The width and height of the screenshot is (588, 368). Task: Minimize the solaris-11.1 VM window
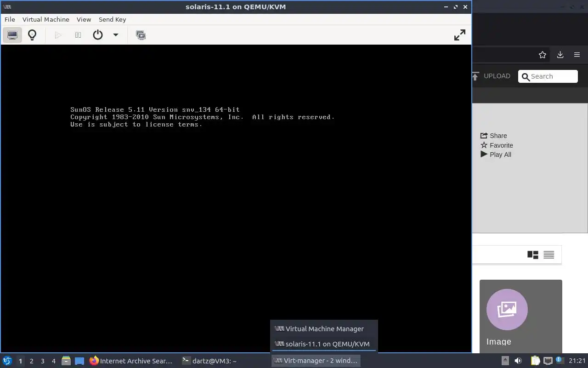(x=447, y=7)
